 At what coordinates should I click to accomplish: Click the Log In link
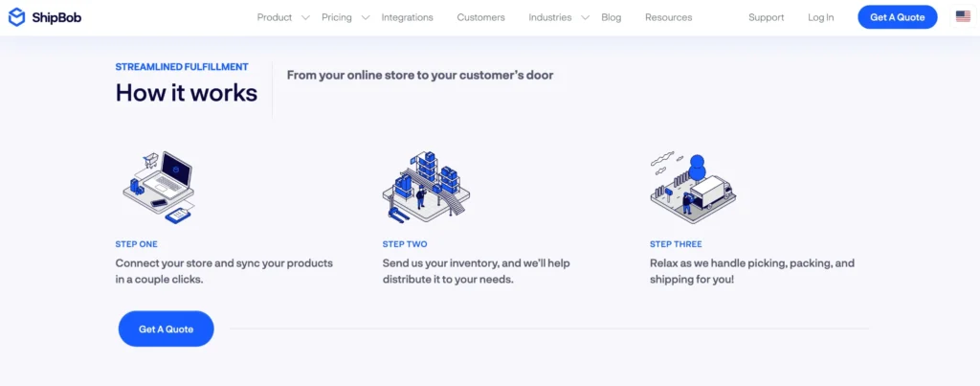click(x=820, y=17)
